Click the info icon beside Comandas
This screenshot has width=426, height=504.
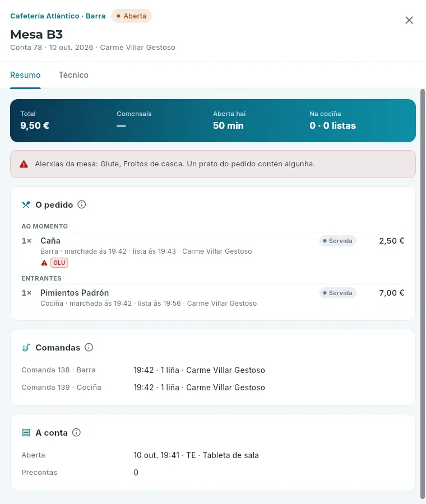pyautogui.click(x=89, y=347)
